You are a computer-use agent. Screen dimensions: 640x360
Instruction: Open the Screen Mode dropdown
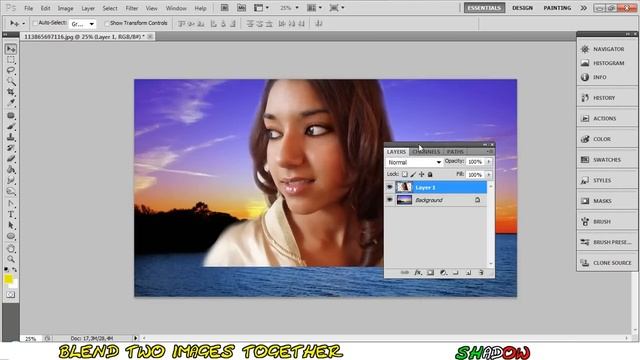coord(337,8)
